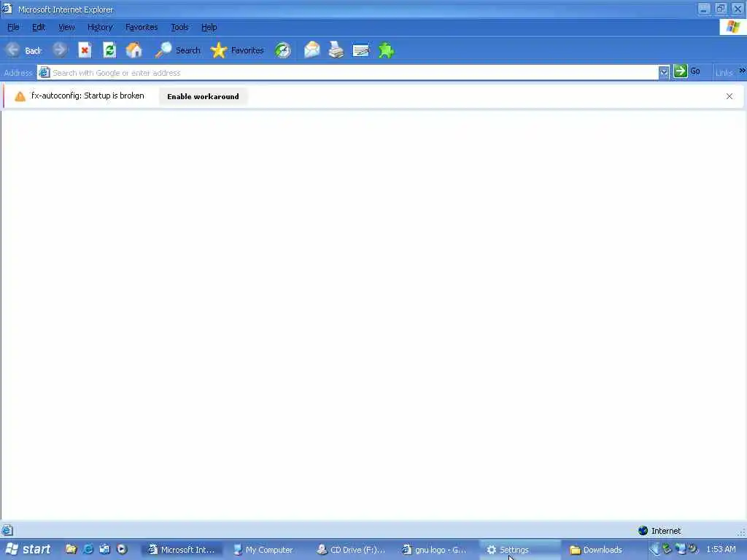Image resolution: width=747 pixels, height=560 pixels.
Task: Click Enable workaround button
Action: [203, 96]
